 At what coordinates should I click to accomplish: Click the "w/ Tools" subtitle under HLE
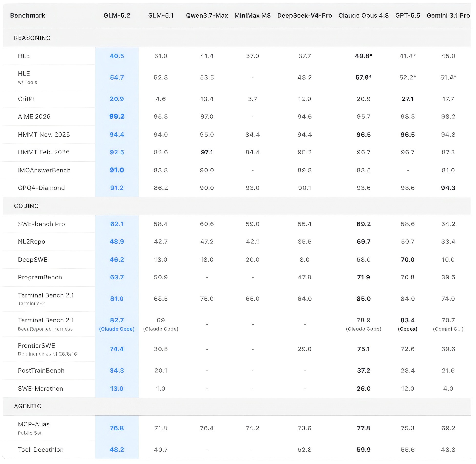point(28,83)
